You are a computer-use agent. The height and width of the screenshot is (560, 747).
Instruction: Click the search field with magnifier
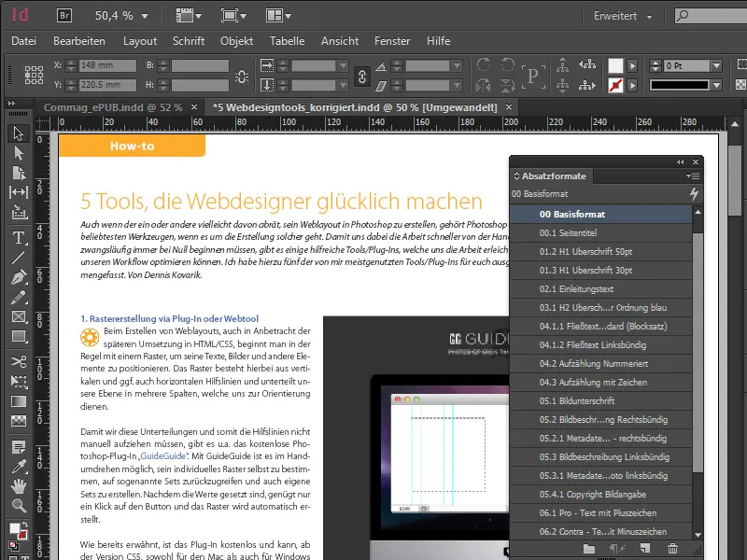click(x=711, y=16)
